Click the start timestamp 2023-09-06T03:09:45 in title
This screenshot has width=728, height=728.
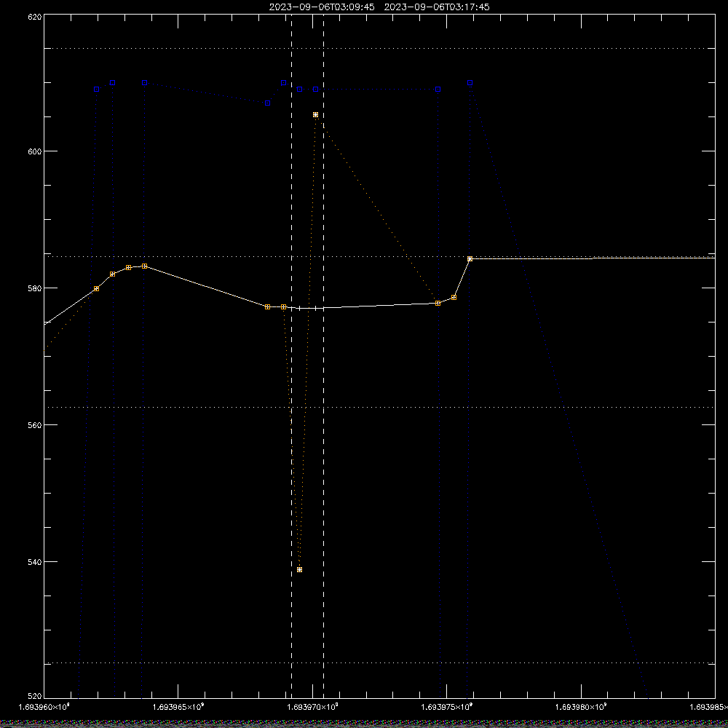coord(322,7)
